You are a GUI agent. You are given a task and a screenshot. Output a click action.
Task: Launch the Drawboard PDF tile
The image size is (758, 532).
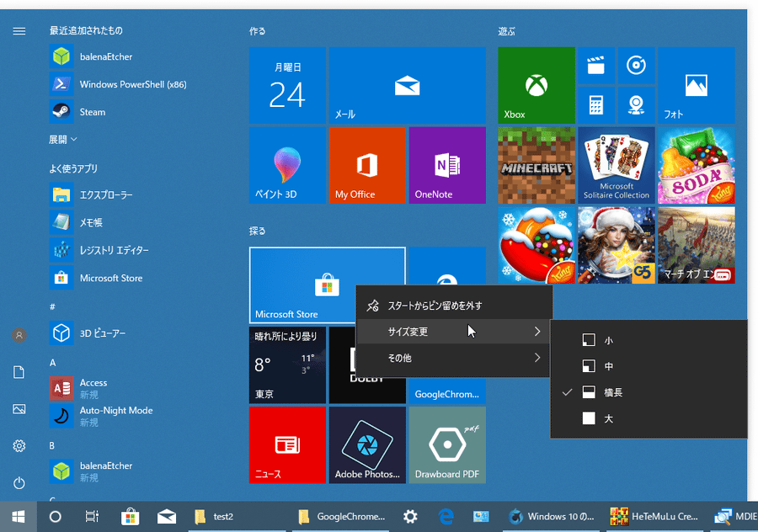click(447, 445)
